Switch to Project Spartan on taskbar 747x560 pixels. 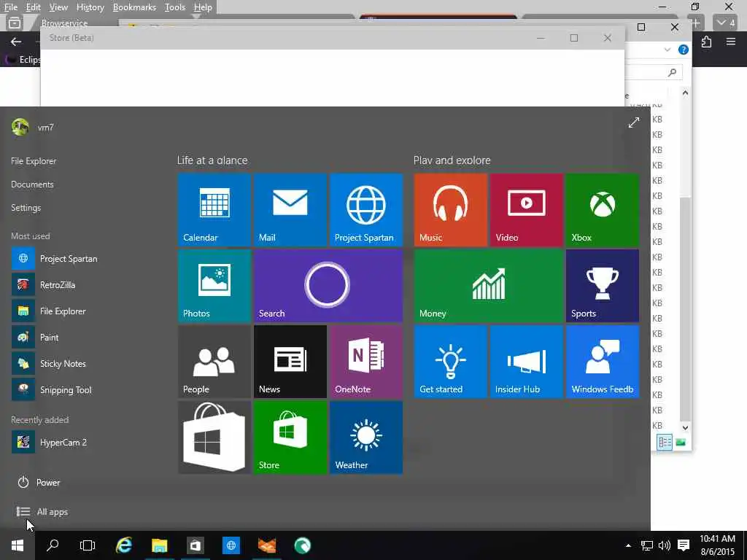231,545
